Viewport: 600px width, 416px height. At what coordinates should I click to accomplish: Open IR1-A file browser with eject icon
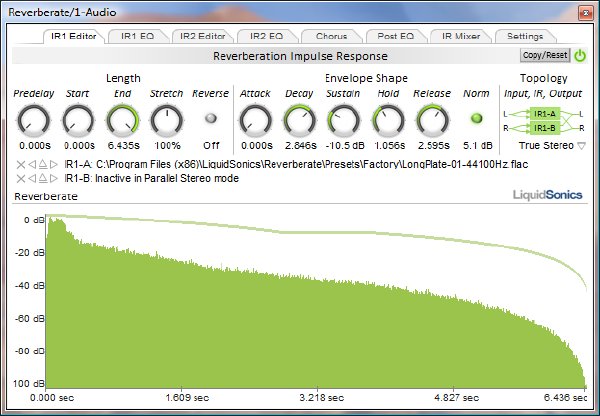pos(43,165)
